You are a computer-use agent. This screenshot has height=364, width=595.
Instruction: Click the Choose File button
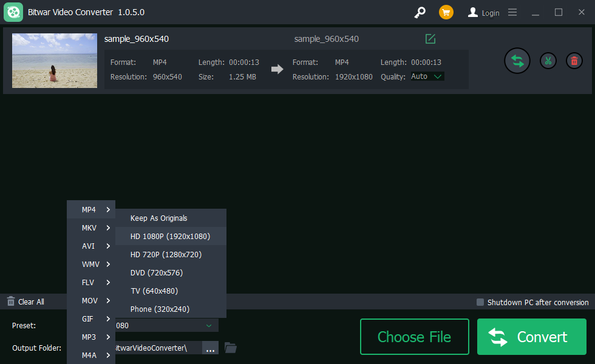tap(414, 337)
